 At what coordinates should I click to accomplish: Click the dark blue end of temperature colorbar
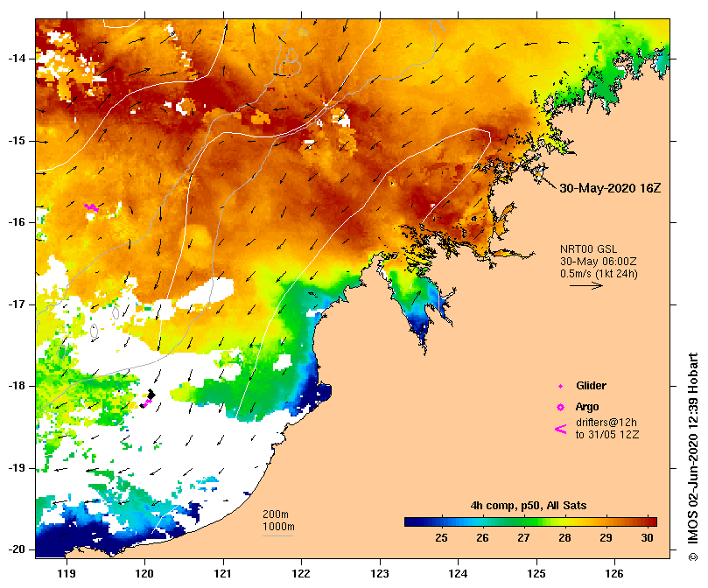[413, 522]
